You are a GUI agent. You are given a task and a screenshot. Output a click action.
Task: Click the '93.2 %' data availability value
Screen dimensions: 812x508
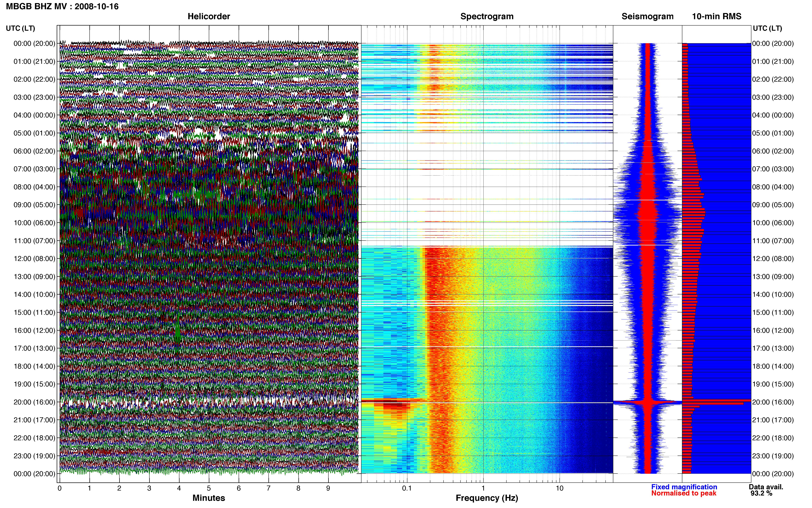pos(761,493)
